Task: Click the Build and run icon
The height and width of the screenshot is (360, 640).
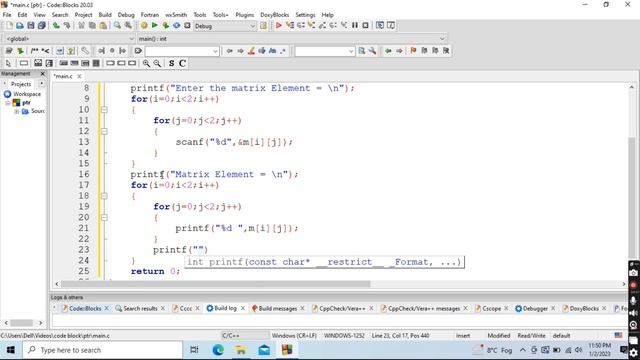Action: (165, 26)
